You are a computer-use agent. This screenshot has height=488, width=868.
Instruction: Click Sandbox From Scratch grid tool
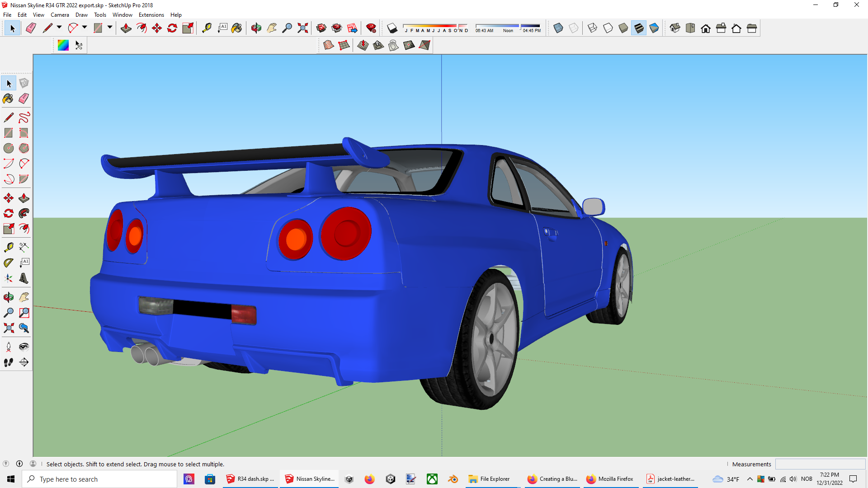(x=344, y=45)
